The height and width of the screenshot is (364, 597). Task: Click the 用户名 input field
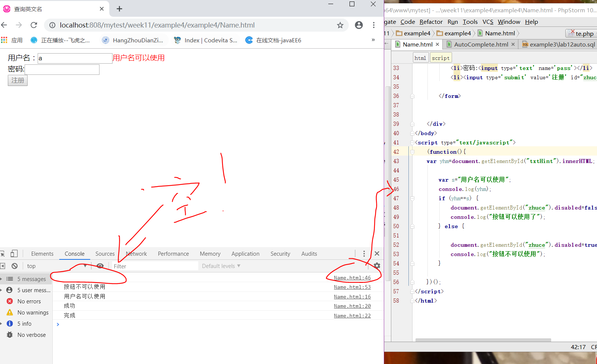[x=75, y=58]
